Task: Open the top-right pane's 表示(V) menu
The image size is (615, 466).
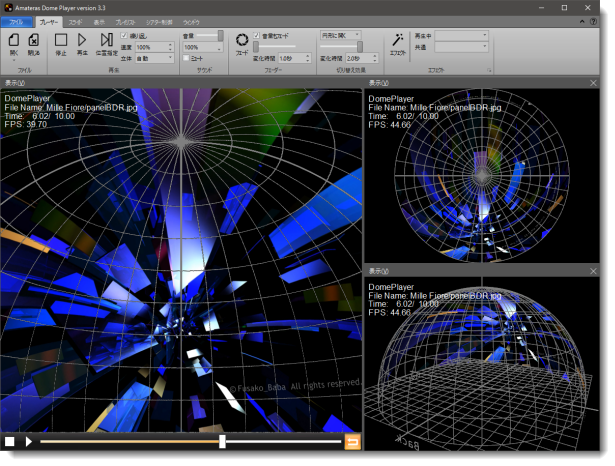Action: click(378, 83)
